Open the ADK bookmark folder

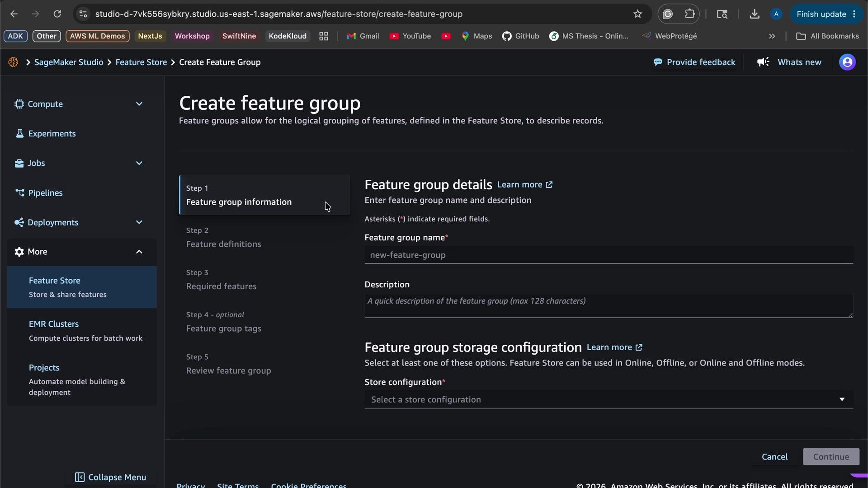[x=15, y=36]
